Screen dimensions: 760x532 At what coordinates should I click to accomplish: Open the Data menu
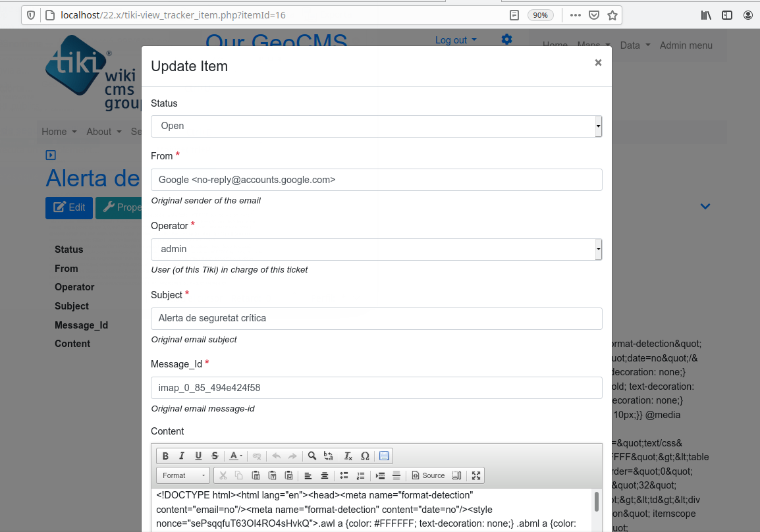[x=635, y=45]
